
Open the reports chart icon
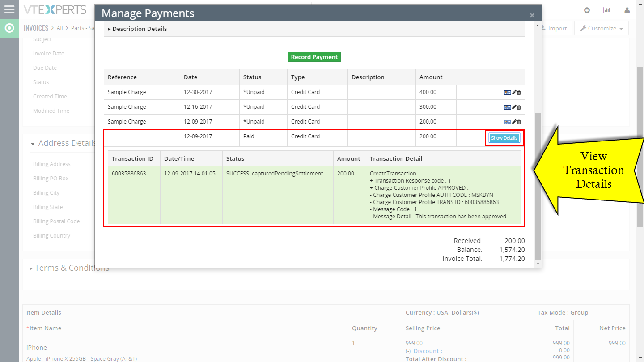point(607,10)
